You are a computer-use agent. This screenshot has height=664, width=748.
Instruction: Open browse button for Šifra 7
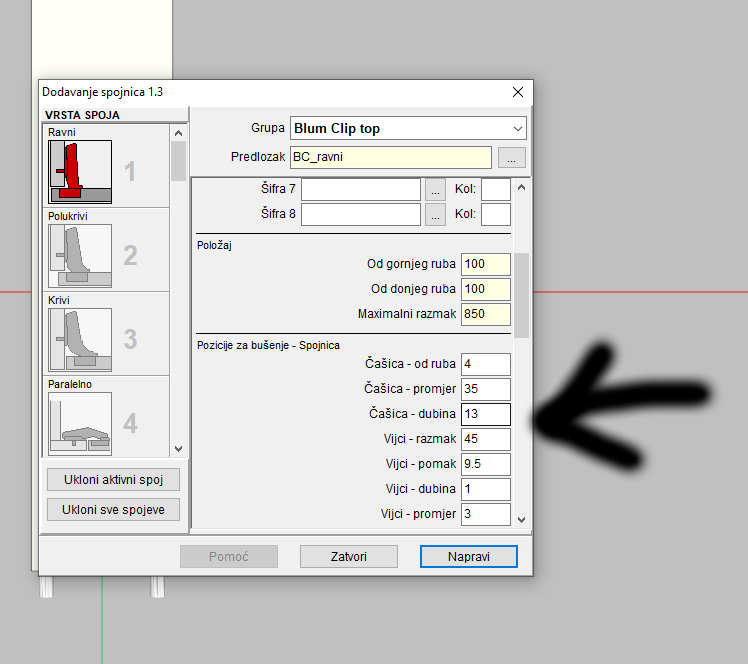point(435,189)
